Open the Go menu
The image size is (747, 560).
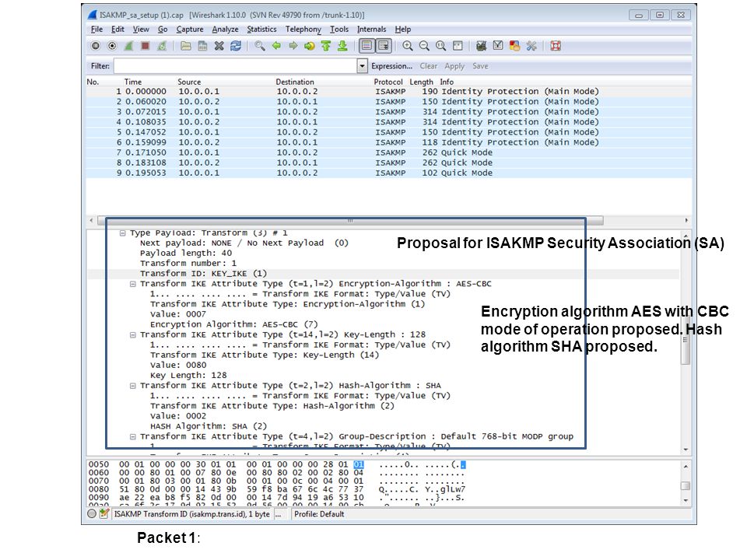[x=163, y=30]
